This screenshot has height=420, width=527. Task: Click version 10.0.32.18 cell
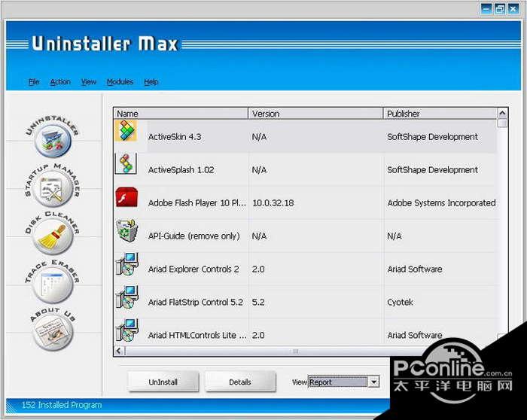pos(273,203)
